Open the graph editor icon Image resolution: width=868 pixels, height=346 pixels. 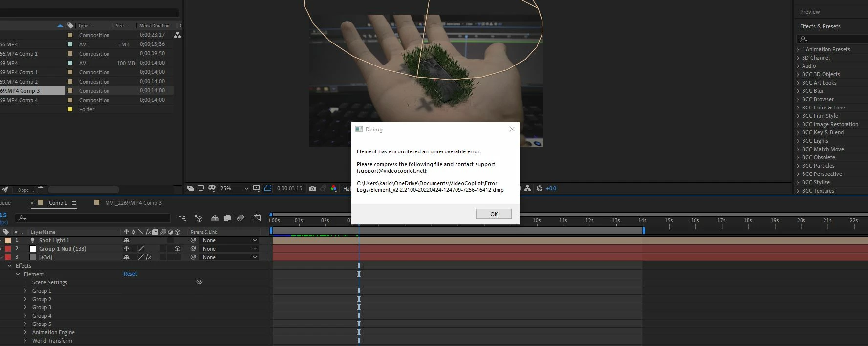pyautogui.click(x=257, y=218)
